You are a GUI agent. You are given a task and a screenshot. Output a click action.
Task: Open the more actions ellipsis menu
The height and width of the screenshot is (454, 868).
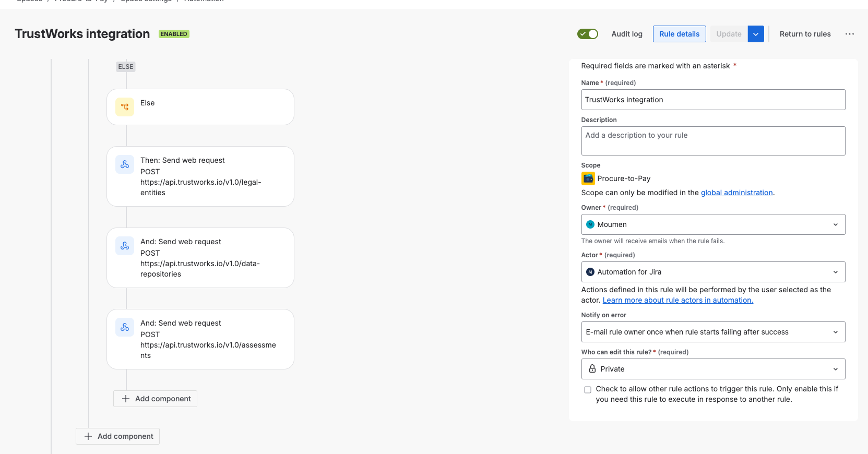850,34
